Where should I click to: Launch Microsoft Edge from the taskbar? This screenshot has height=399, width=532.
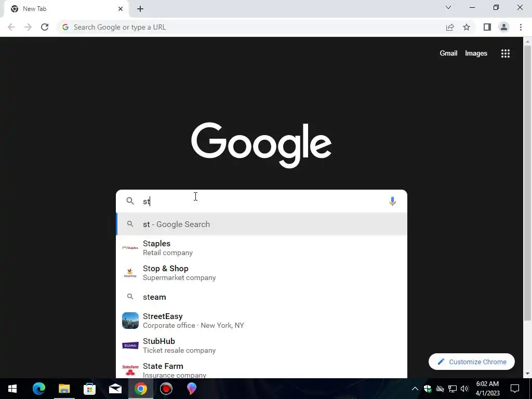pos(38,389)
